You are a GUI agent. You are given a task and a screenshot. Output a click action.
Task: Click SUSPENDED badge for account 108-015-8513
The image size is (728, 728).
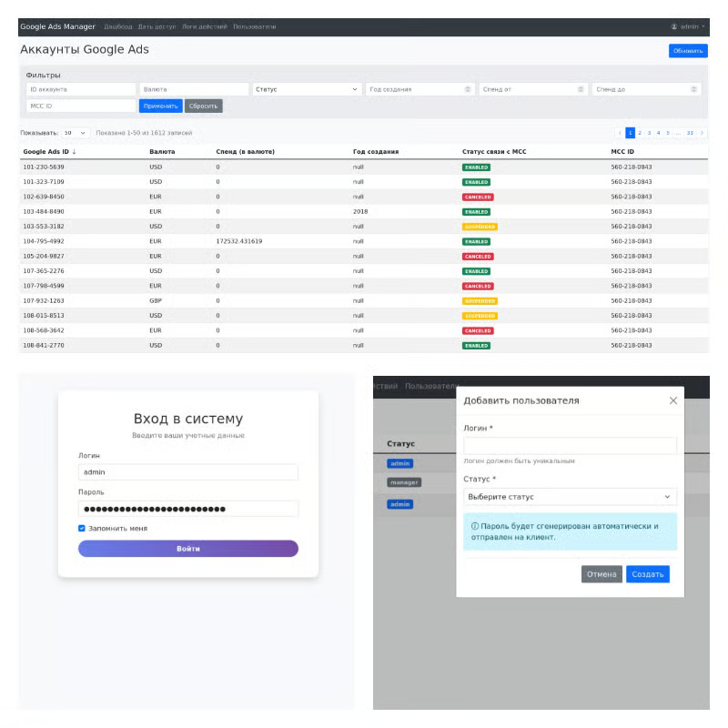[x=480, y=316]
